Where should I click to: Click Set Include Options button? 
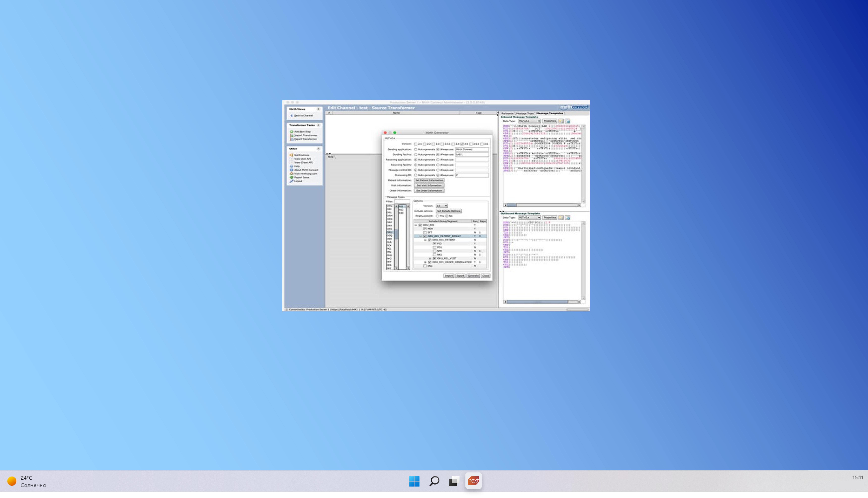tap(449, 211)
